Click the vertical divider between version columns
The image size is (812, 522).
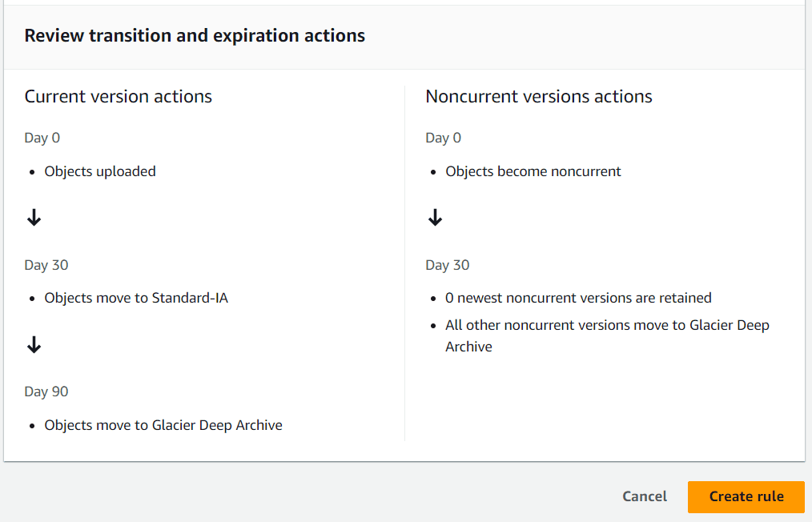[x=405, y=263]
